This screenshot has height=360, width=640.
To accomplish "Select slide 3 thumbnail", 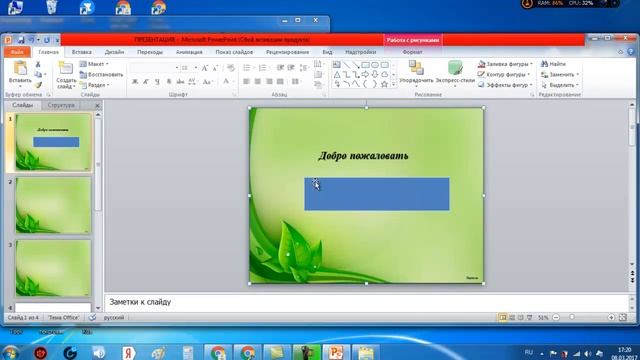I will tap(53, 268).
